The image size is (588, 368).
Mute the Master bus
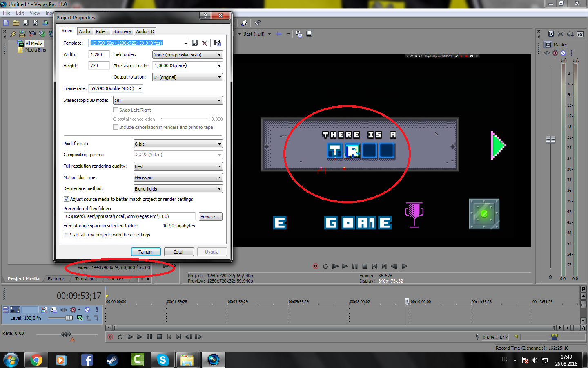click(x=563, y=53)
